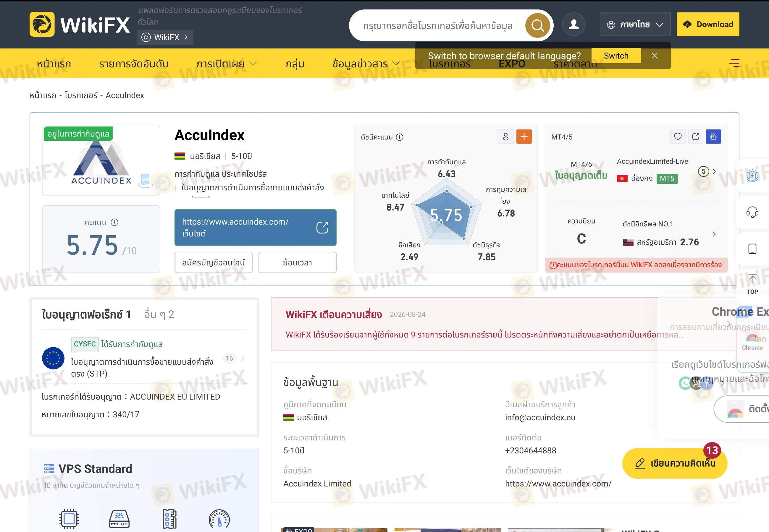Click the search magnifier button
The width and height of the screenshot is (769, 532).
pos(537,25)
